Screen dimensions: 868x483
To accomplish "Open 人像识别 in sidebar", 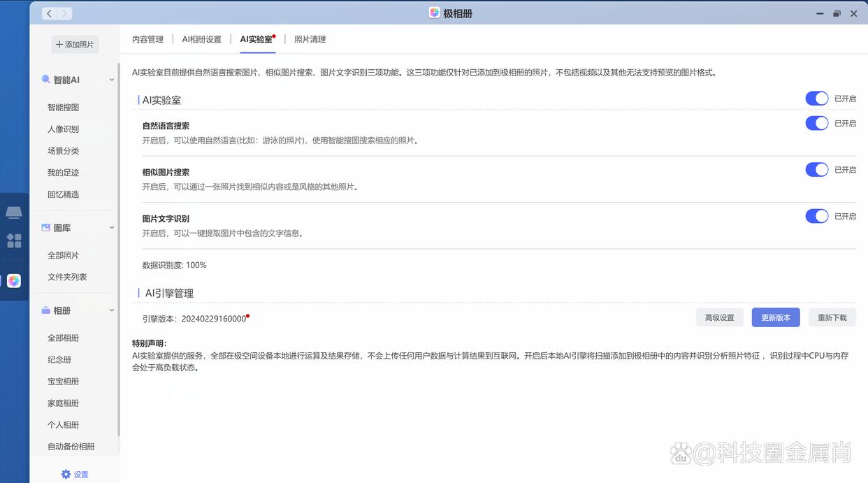I will tap(64, 129).
